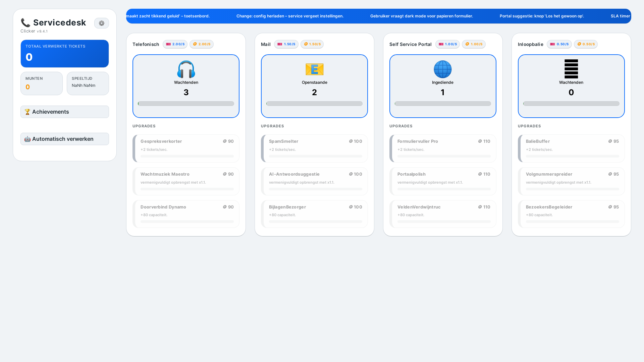Viewport: 644px width, 362px height.
Task: Click ticket rate badge 1.50/S in Mail
Action: (x=286, y=44)
